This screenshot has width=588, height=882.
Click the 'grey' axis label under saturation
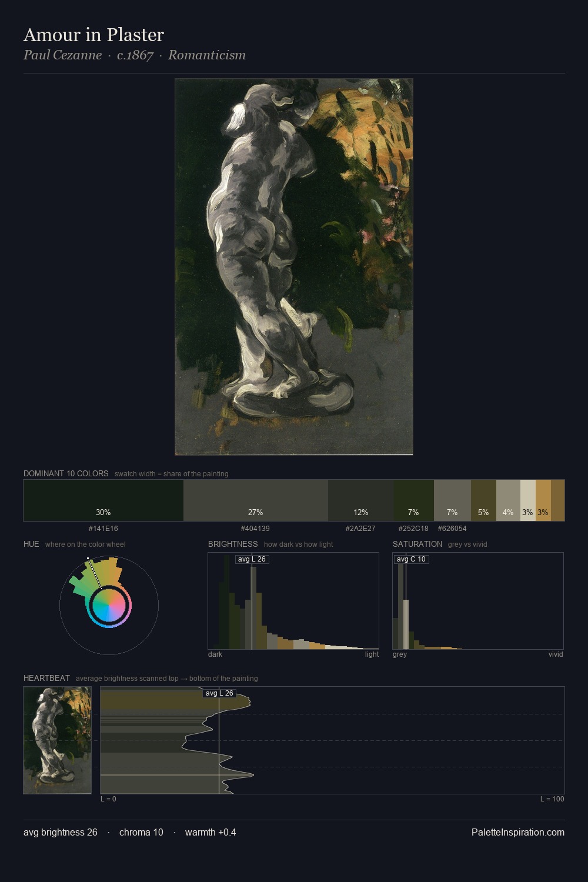pyautogui.click(x=400, y=654)
